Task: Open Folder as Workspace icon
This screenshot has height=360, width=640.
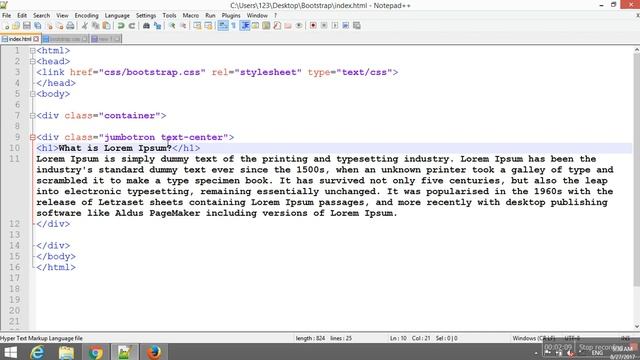Action: [x=288, y=26]
